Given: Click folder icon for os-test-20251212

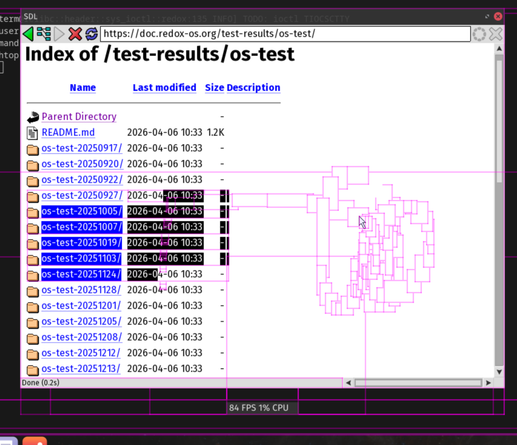Looking at the screenshot, I should pyautogui.click(x=33, y=354).
